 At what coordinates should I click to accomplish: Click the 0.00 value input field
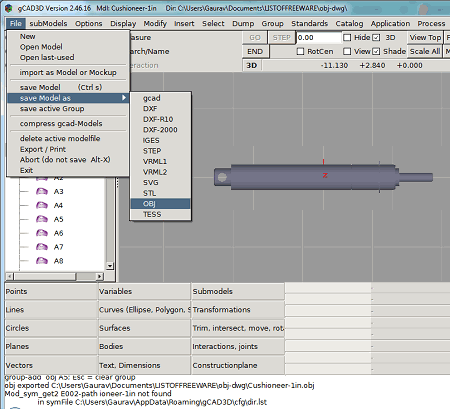click(319, 37)
